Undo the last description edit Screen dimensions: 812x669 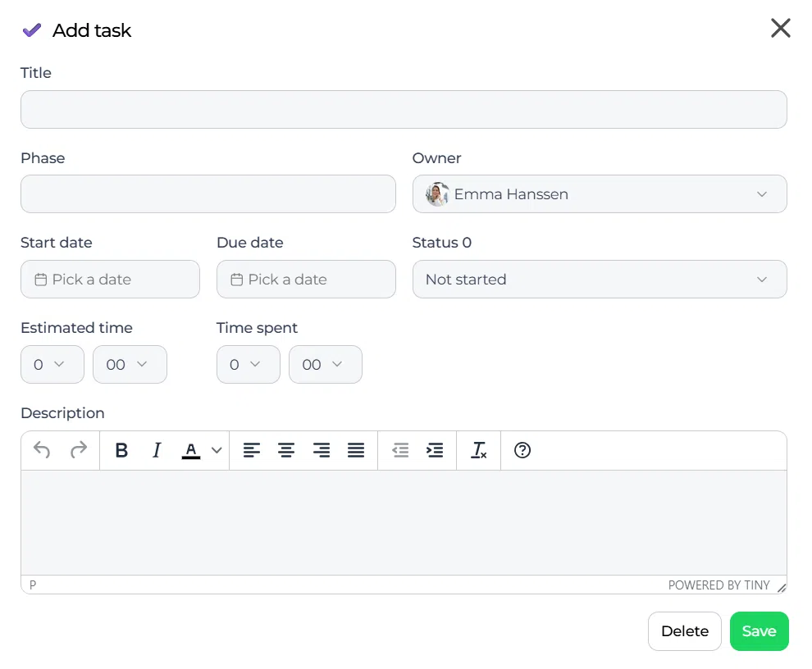[42, 450]
